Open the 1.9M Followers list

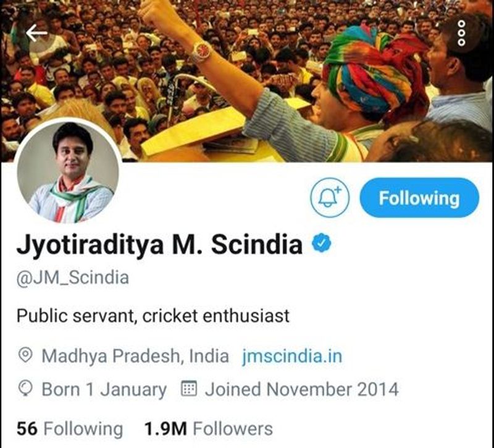(x=209, y=429)
